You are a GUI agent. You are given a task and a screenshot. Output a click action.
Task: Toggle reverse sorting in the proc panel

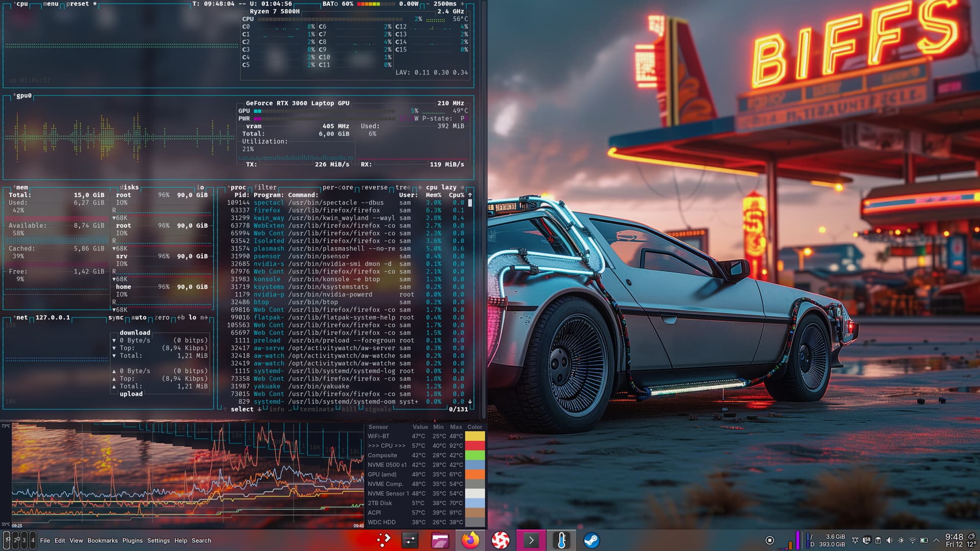point(374,187)
